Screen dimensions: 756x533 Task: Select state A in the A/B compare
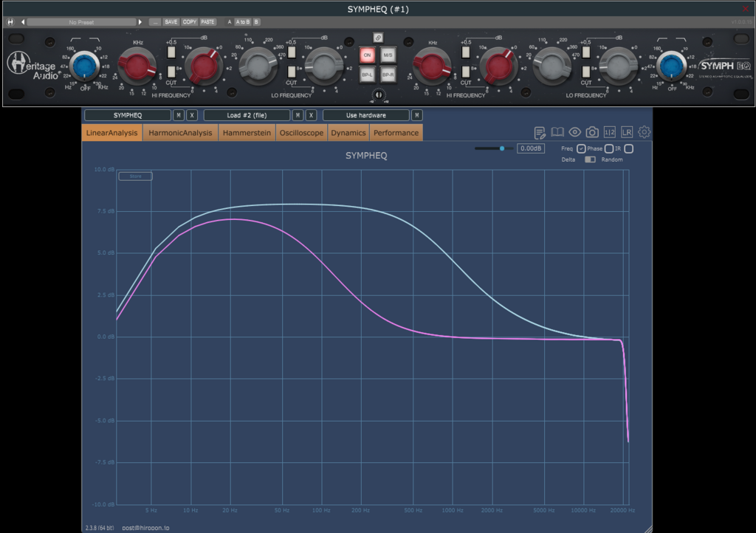(x=230, y=22)
